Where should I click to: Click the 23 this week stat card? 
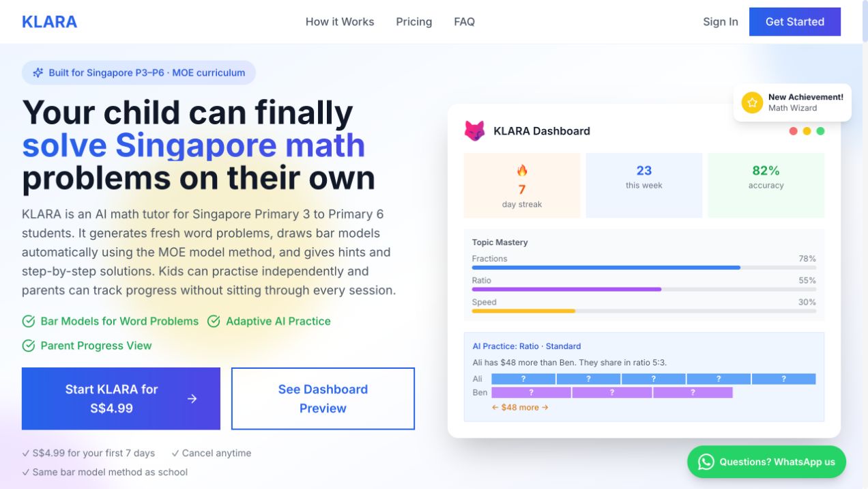tap(644, 185)
